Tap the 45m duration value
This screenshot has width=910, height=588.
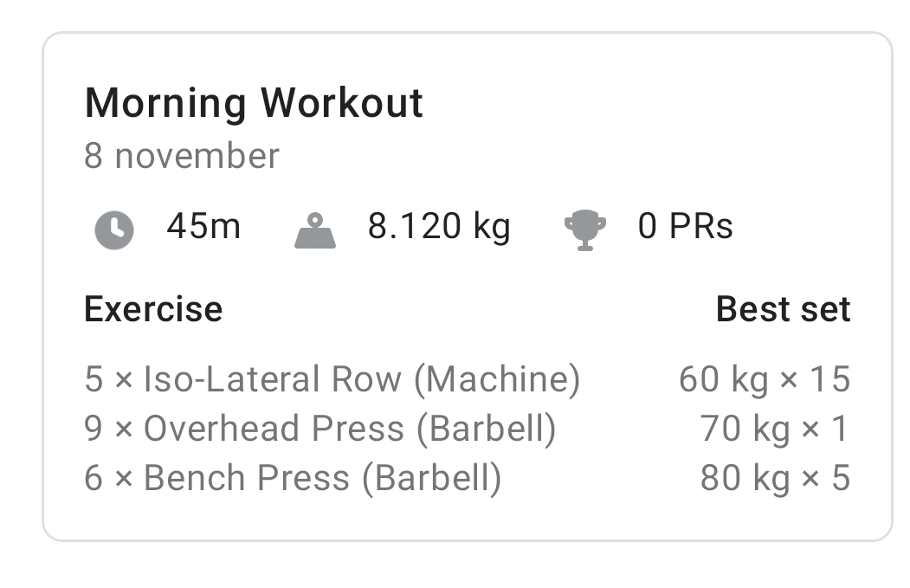203,227
